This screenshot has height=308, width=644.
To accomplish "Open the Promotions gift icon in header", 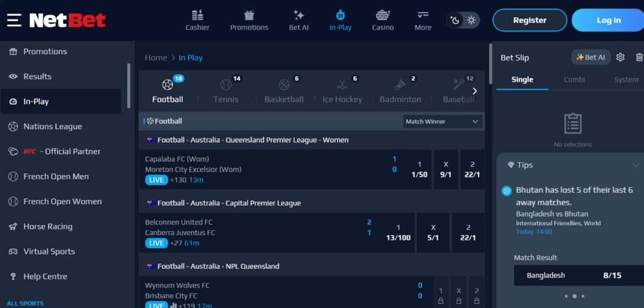I will coord(249,15).
